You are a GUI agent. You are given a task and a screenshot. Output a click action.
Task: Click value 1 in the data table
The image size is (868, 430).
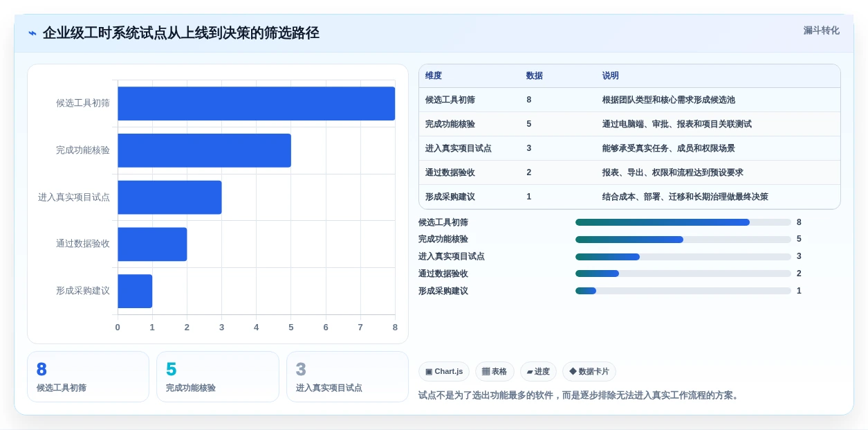[529, 197]
